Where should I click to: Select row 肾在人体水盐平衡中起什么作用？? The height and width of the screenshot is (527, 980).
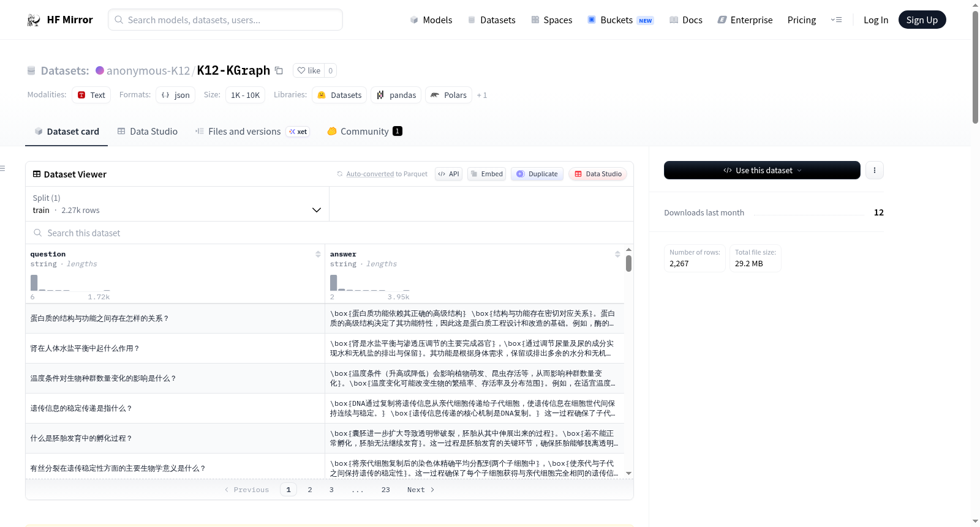tap(325, 348)
